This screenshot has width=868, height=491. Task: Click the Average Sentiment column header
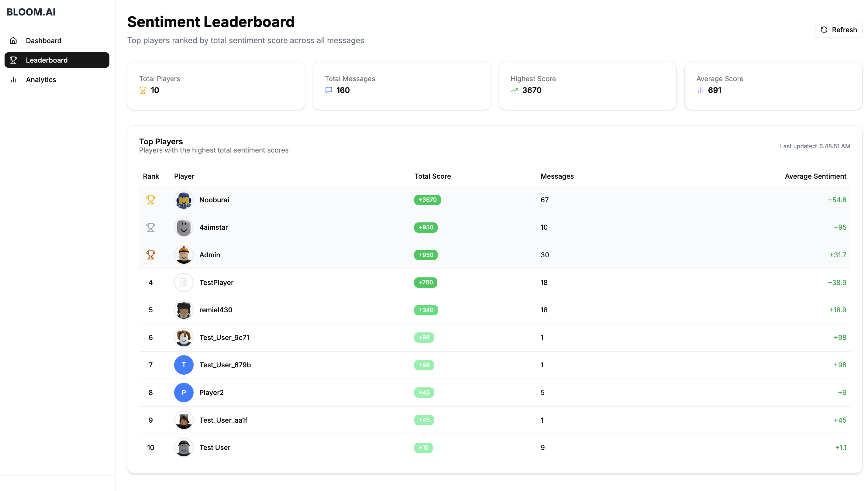(815, 176)
